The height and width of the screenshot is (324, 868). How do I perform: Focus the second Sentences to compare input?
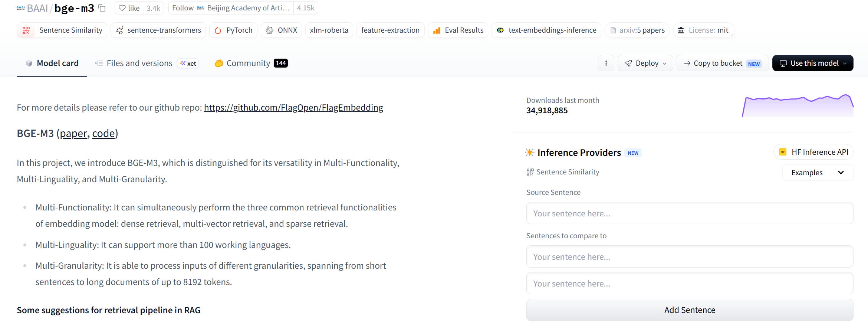pos(690,284)
